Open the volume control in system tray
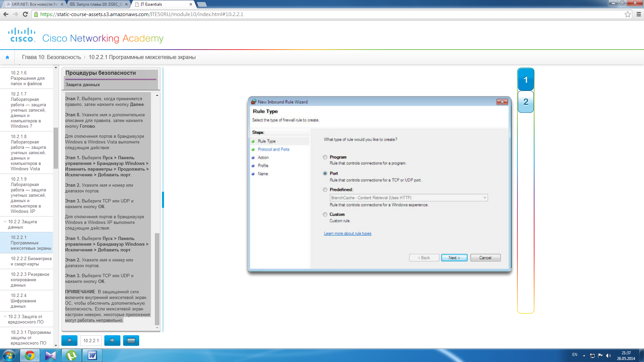The image size is (644, 362). [x=608, y=356]
